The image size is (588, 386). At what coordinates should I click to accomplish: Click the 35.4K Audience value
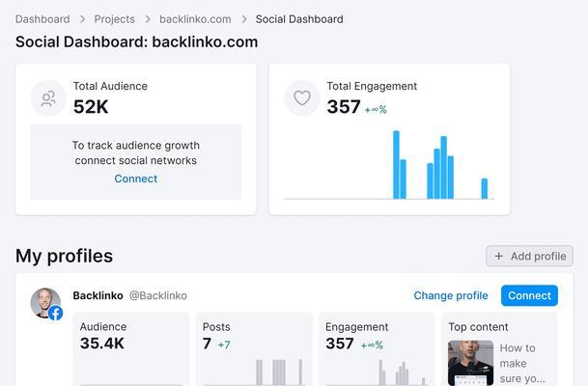click(102, 344)
